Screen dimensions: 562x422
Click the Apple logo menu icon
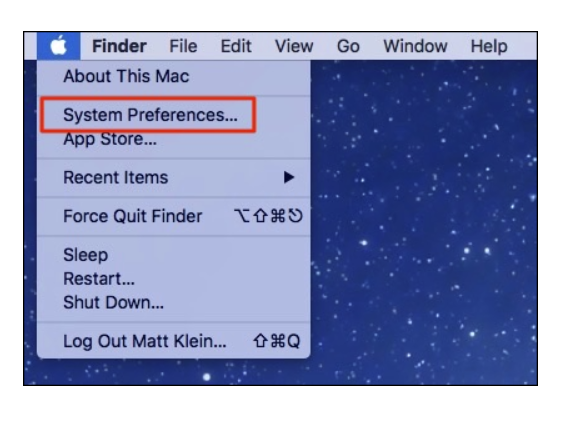pyautogui.click(x=58, y=46)
